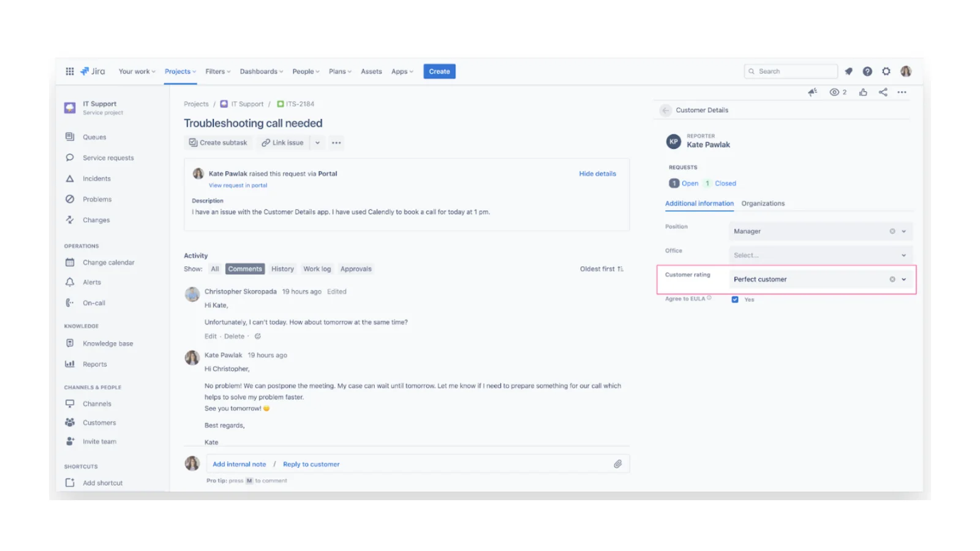Click the thumbs-up vote icon
Viewport: 980px width, 551px height.
point(863,92)
